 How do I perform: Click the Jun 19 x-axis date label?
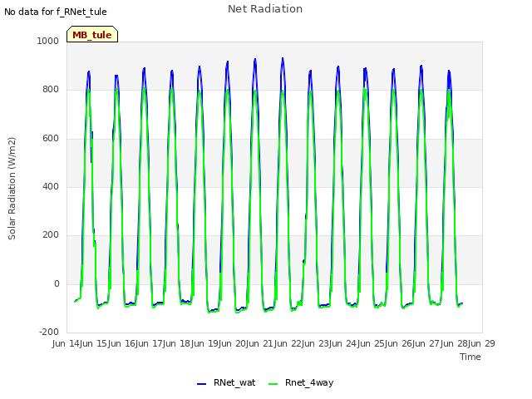(x=205, y=343)
